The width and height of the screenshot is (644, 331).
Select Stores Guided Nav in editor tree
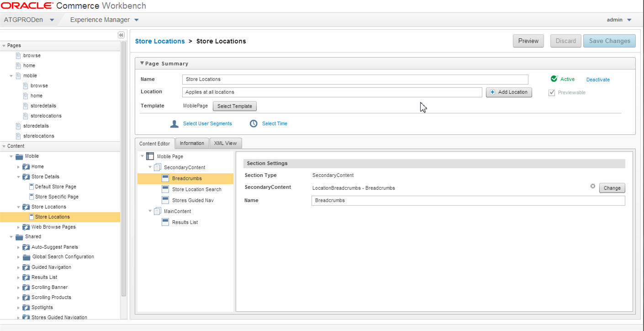pos(193,200)
